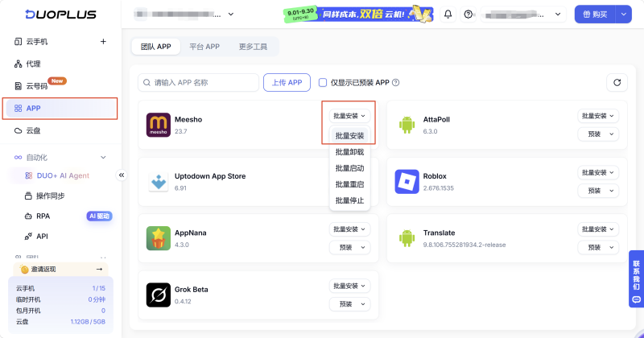Open the promotional 双倍云机 banner
This screenshot has width=644, height=338.
click(358, 14)
